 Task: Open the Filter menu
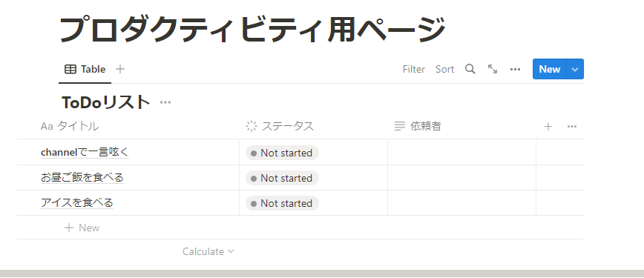pyautogui.click(x=413, y=70)
